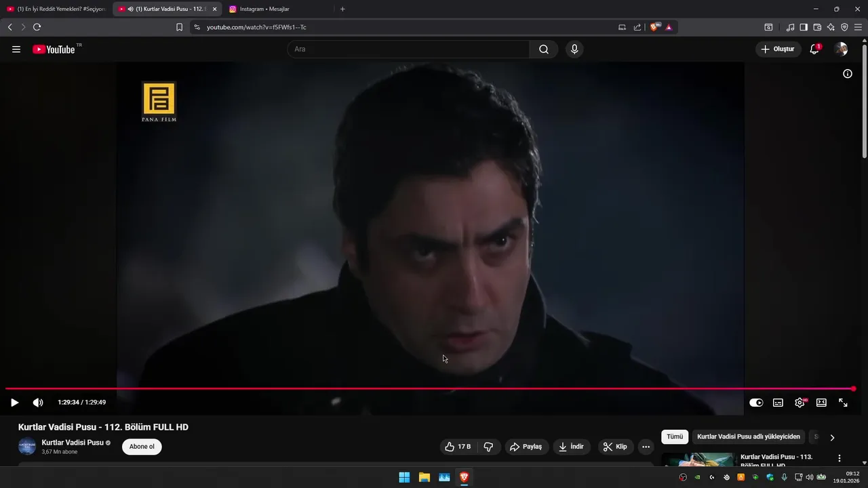This screenshot has height=488, width=868.
Task: Open File Explorer from the taskbar
Action: [x=424, y=477]
